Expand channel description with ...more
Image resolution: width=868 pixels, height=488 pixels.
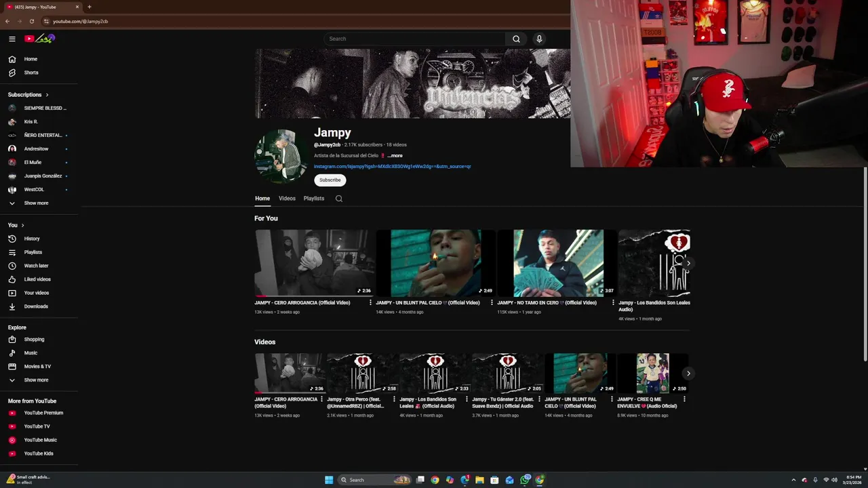coord(395,156)
